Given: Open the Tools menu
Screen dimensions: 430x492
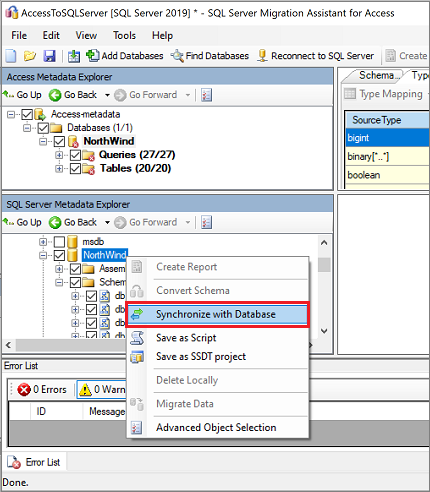Looking at the screenshot, I should point(124,35).
